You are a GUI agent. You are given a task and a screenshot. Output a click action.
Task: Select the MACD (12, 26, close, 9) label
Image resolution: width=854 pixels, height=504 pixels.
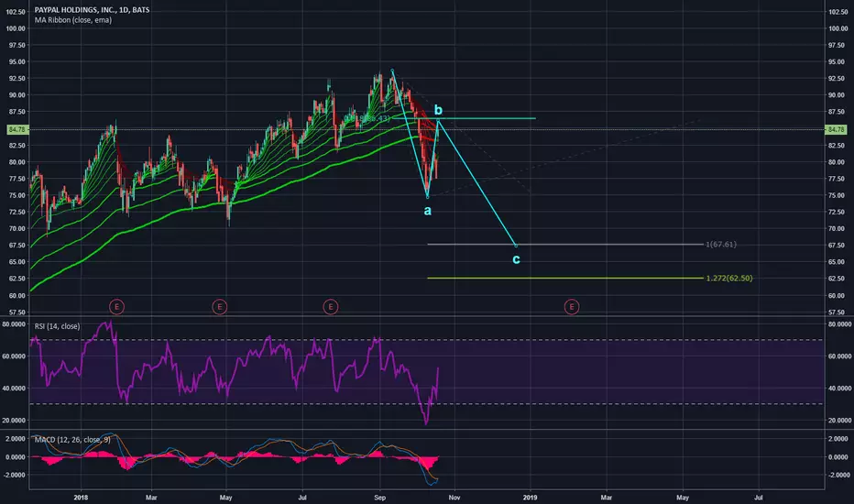pos(72,439)
